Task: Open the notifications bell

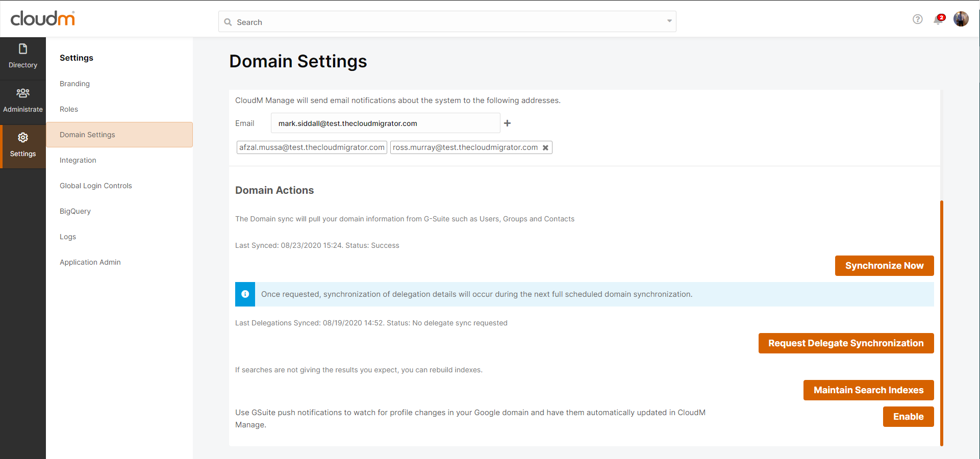Action: tap(938, 20)
